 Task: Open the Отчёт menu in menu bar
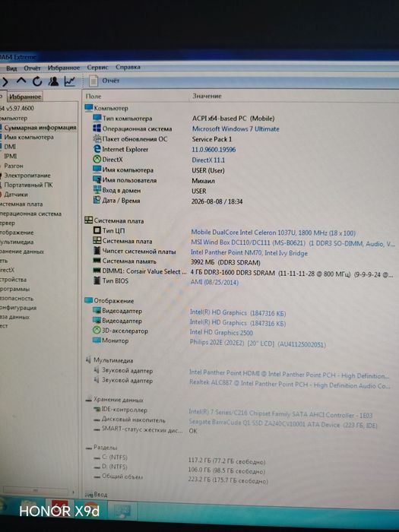click(x=32, y=68)
